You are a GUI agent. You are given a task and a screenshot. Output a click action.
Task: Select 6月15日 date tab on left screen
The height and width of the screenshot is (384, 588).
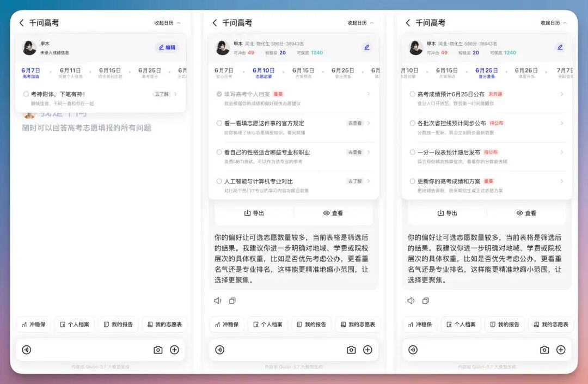point(110,73)
